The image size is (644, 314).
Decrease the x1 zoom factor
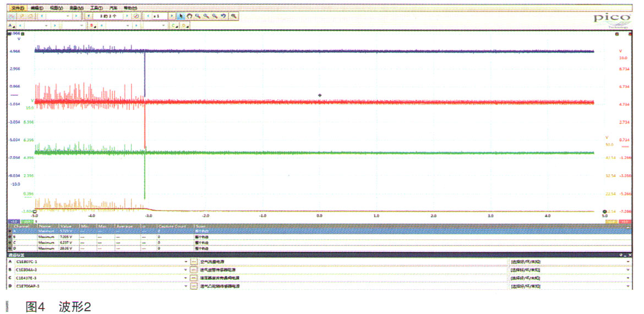(x=148, y=16)
